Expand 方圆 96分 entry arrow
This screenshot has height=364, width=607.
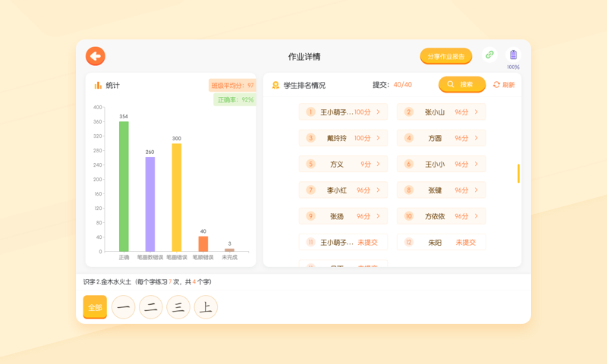476,138
